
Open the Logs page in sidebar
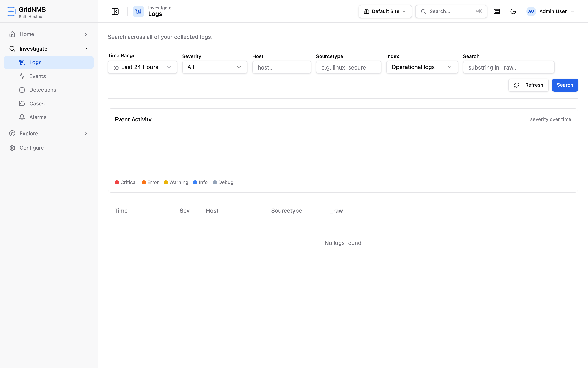tap(49, 63)
